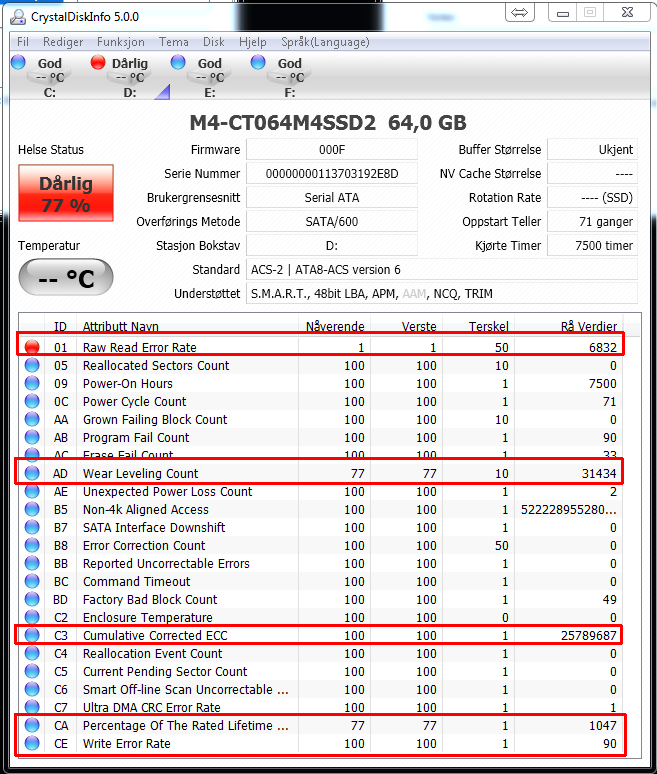Select the Write Error Rate attribute name
This screenshot has width=657, height=774.
tap(127, 743)
